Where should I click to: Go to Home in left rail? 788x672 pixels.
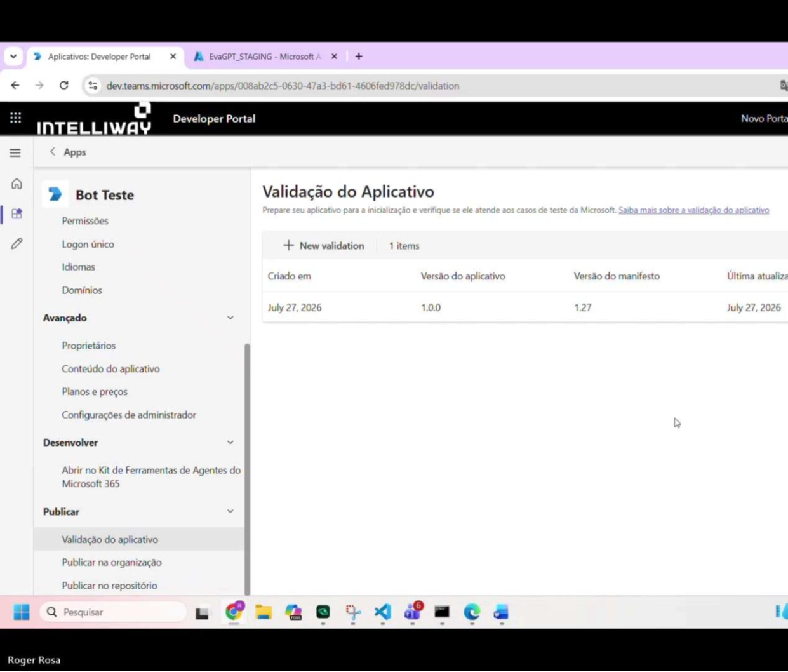[x=17, y=184]
